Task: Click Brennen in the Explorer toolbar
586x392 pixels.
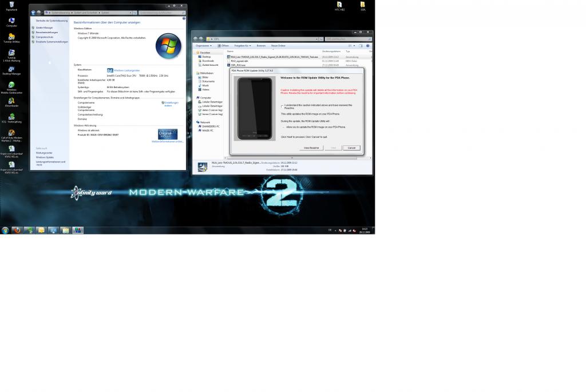Action: 261,46
